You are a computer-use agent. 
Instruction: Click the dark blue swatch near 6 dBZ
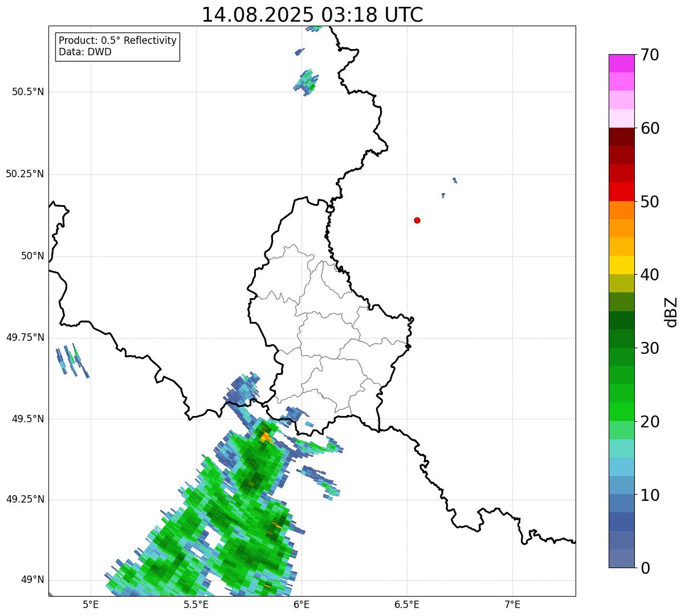[x=621, y=521]
